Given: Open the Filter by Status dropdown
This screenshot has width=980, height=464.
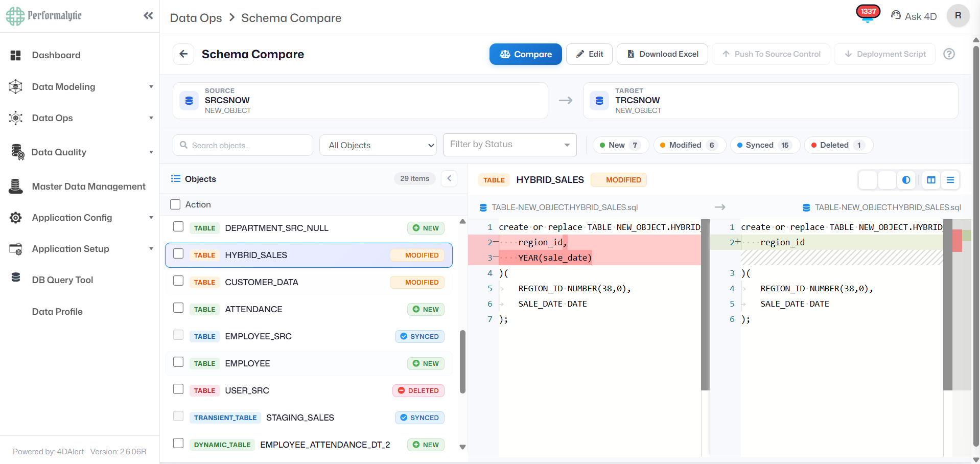Looking at the screenshot, I should click(510, 145).
